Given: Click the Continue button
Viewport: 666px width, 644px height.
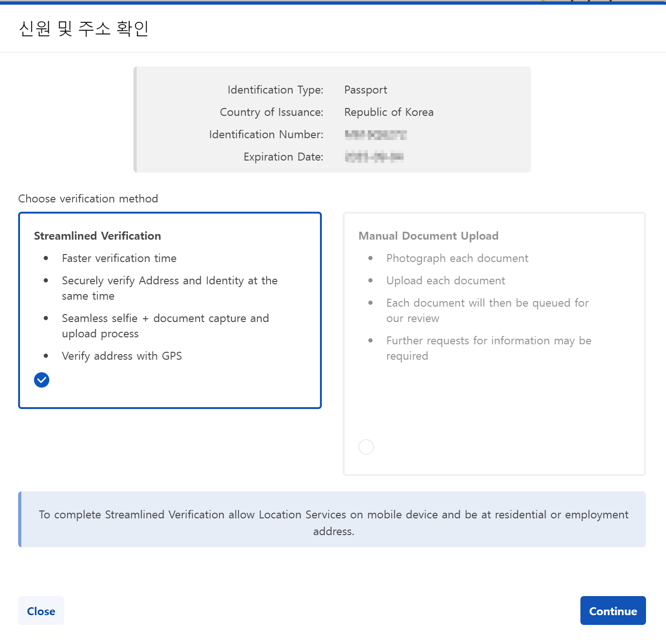Looking at the screenshot, I should [613, 610].
